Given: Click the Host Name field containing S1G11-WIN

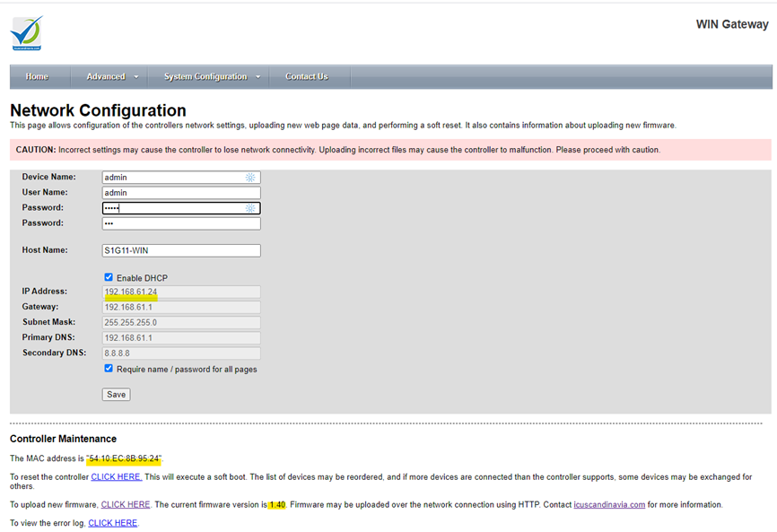Looking at the screenshot, I should [x=181, y=251].
